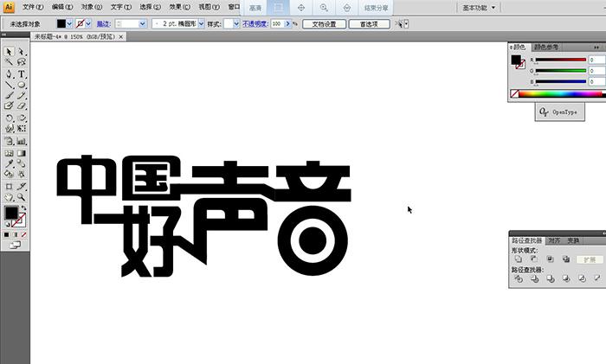The width and height of the screenshot is (606, 364).
Task: Choose the Free Transform tool
Action: 22,129
